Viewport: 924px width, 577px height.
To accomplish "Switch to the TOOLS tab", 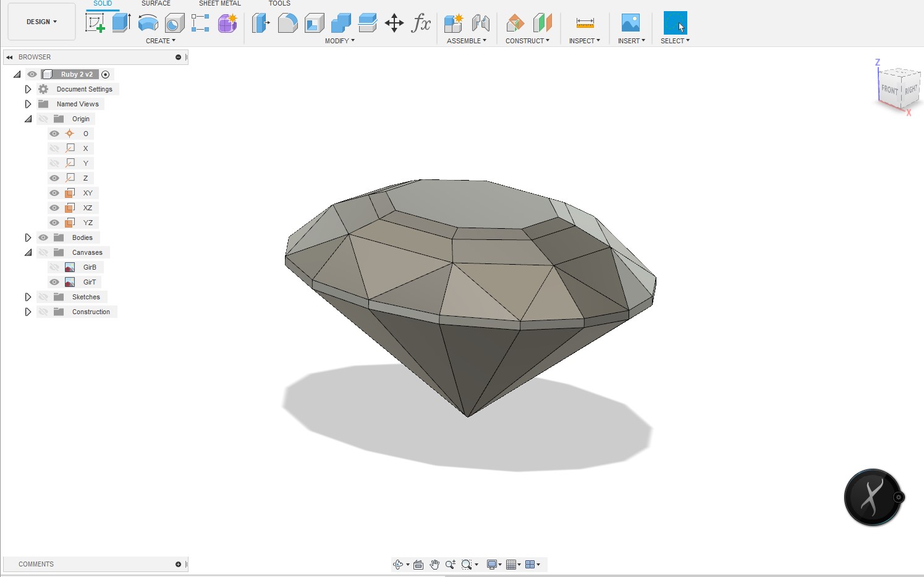I will (x=279, y=4).
